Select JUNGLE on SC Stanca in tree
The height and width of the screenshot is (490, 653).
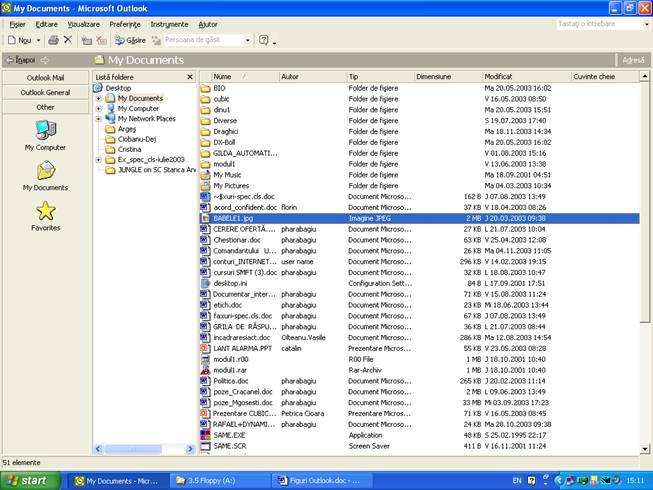[157, 169]
